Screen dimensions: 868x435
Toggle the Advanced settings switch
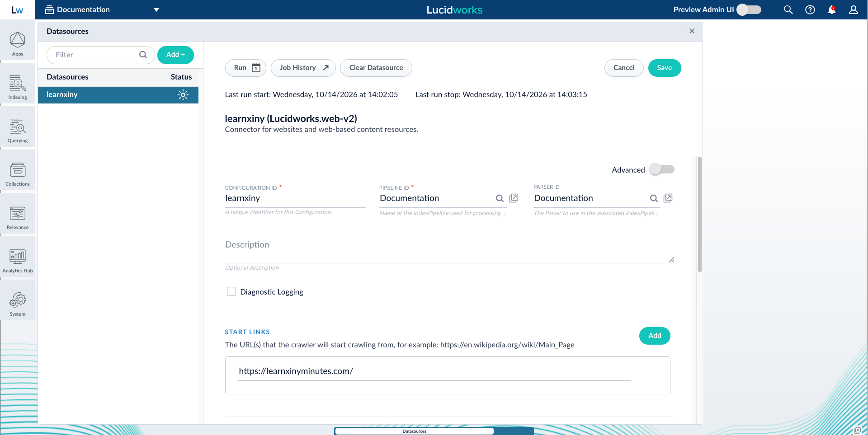coord(662,169)
